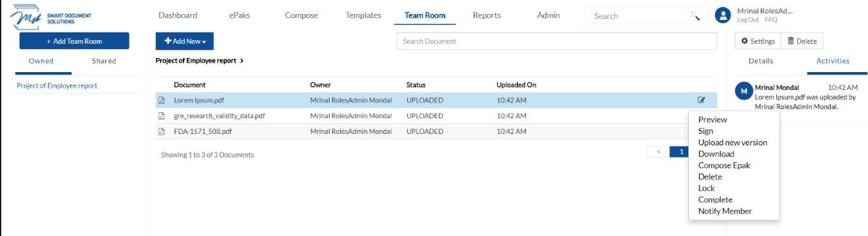Select Notify Member menu entry

pos(725,211)
